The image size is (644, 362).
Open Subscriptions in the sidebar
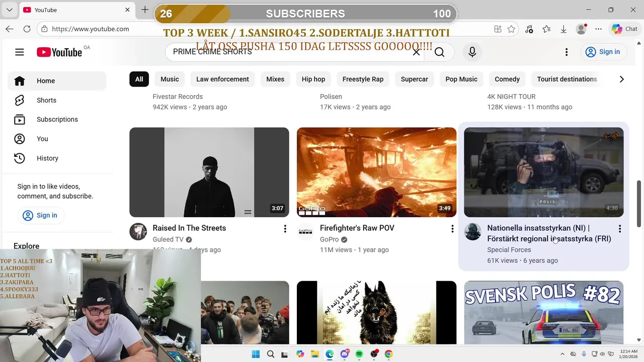pyautogui.click(x=57, y=120)
